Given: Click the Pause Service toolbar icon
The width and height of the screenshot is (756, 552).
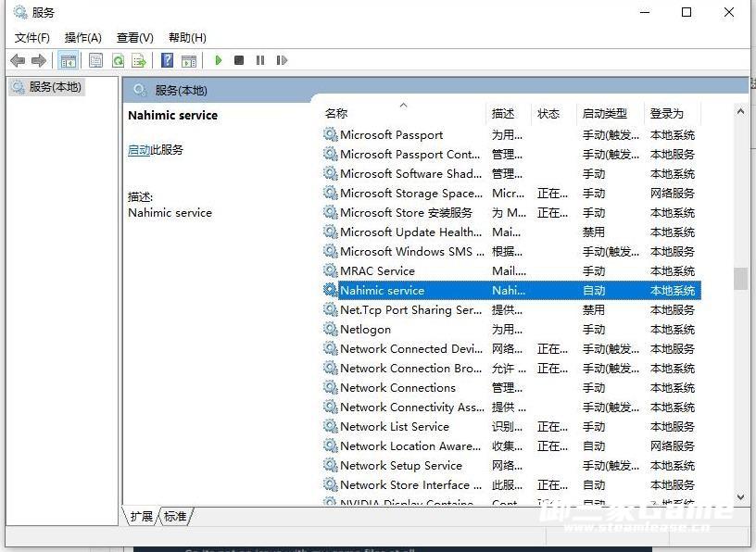Looking at the screenshot, I should pos(260,60).
